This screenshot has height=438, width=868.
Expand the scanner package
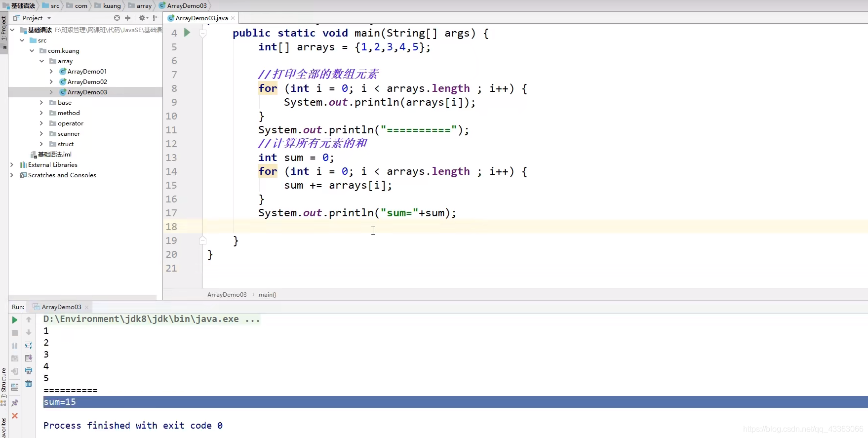pos(41,133)
